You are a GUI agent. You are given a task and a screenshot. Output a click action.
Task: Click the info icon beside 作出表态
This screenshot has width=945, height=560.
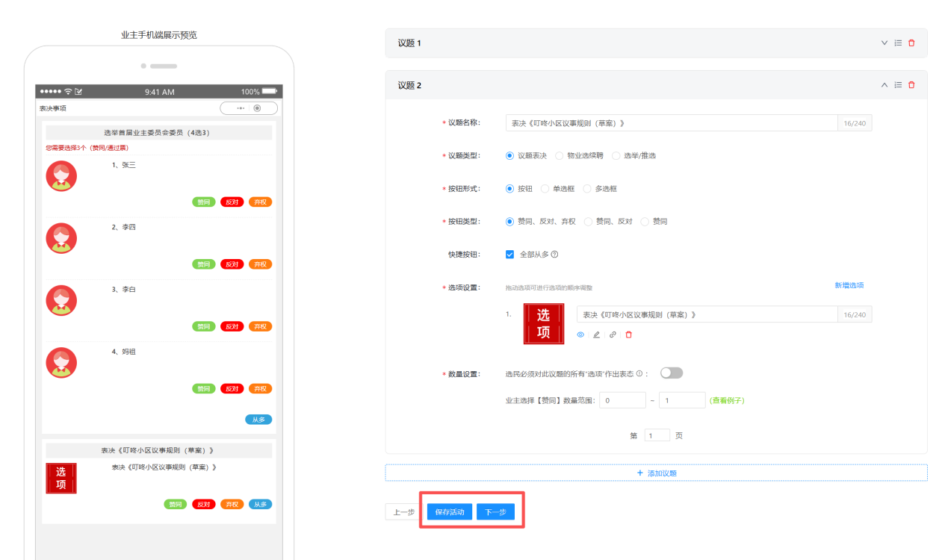(x=639, y=373)
